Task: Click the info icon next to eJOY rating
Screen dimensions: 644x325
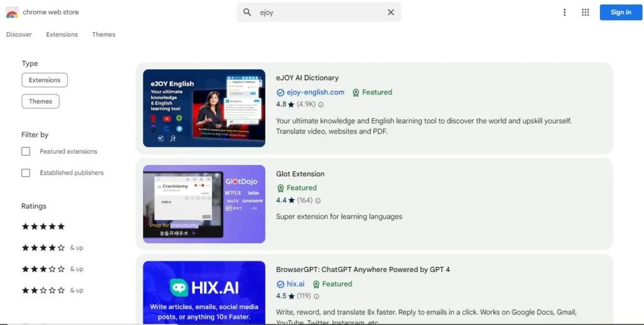Action: [321, 105]
